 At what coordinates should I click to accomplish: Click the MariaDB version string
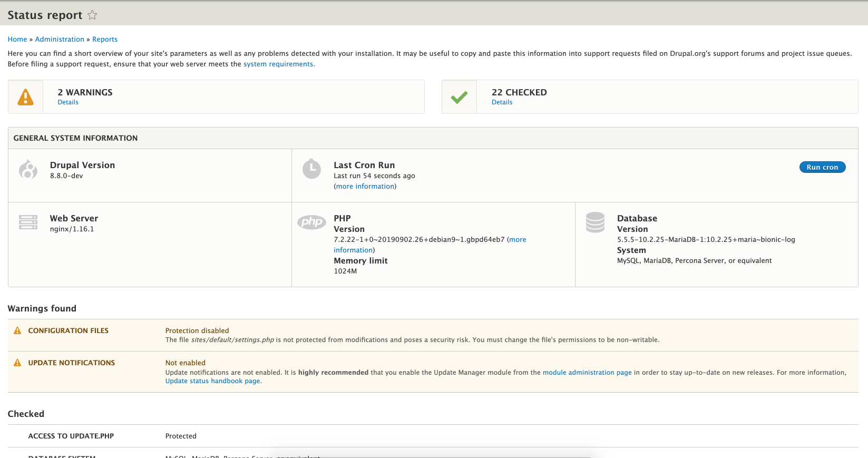click(706, 239)
